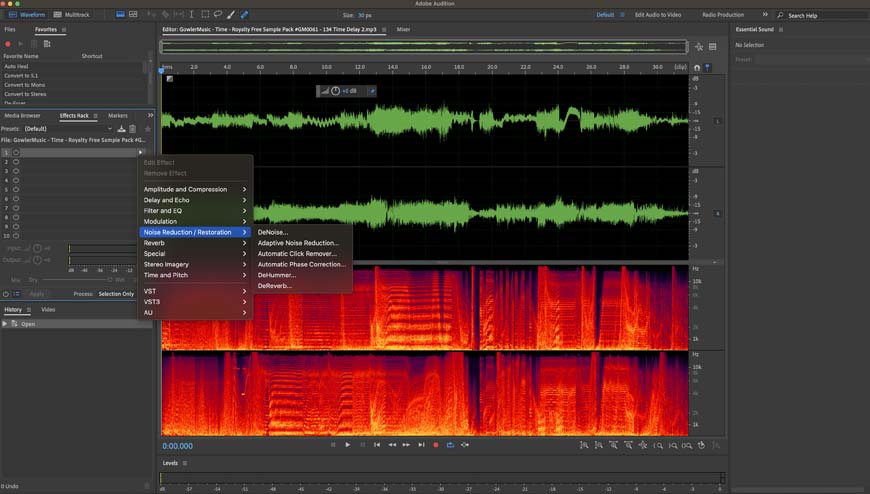Zoom in time
This screenshot has width=870, height=494.
[x=613, y=445]
